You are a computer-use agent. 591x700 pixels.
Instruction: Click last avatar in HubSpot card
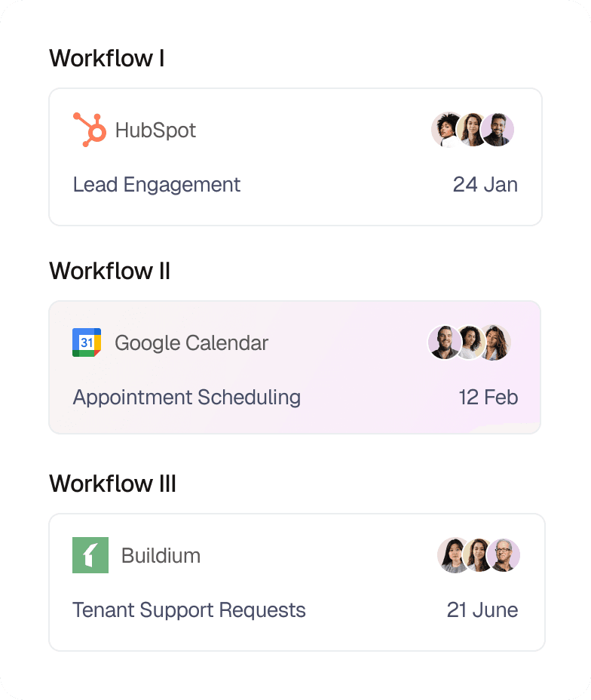[498, 130]
